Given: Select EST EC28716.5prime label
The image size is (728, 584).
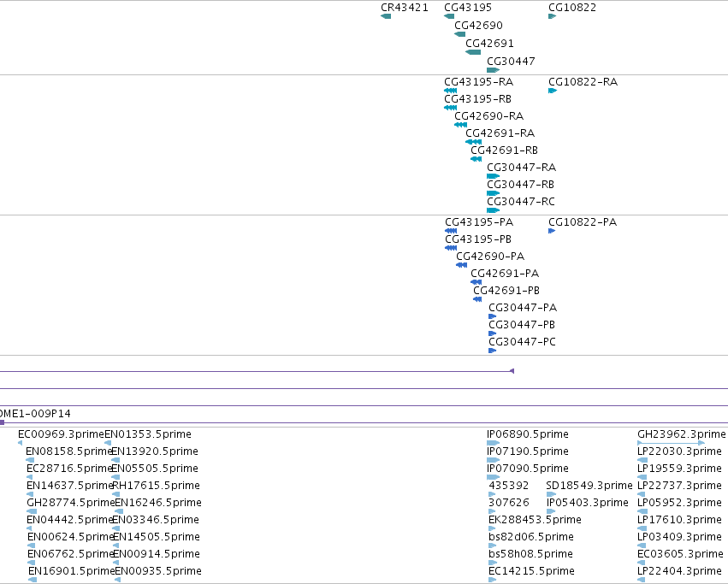Looking at the screenshot, I should click(x=69, y=469).
